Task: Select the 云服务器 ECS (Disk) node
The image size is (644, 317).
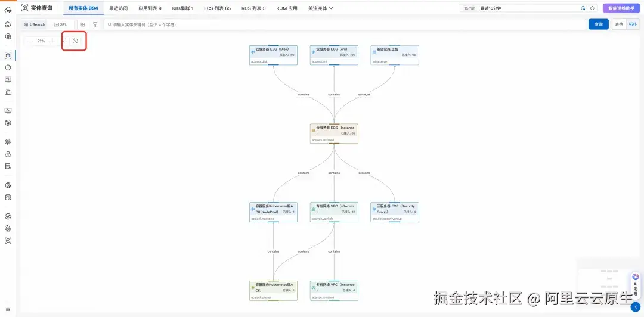Action: pyautogui.click(x=273, y=55)
